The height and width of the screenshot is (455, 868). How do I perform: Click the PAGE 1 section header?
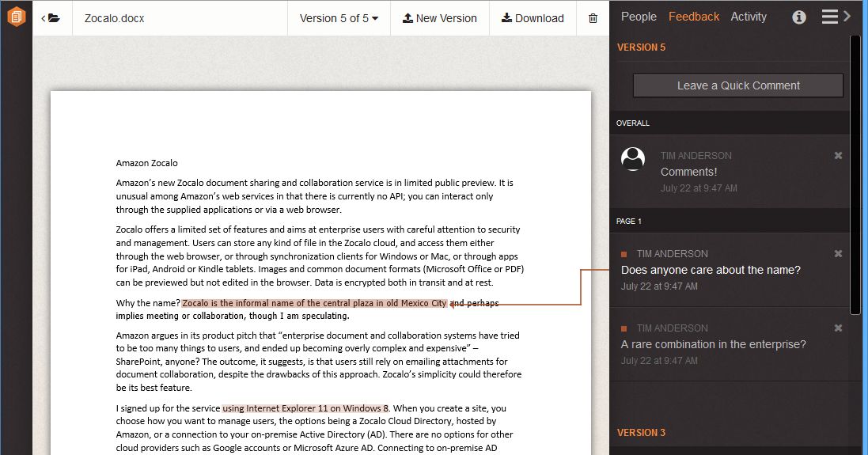[629, 221]
